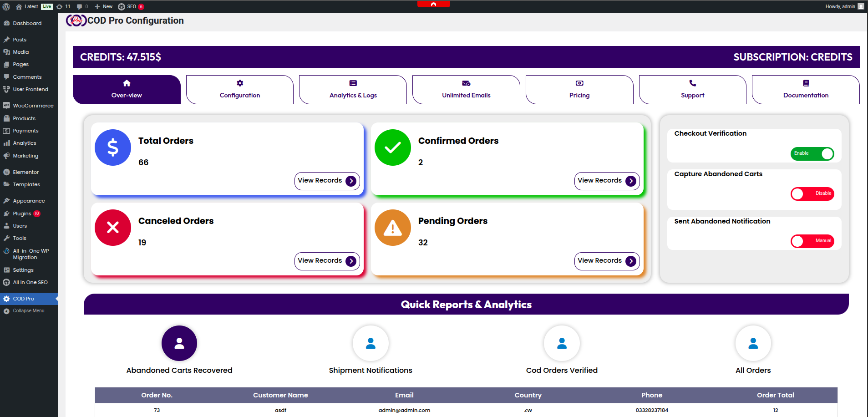Click order number 73 in table
Viewport: 868px width, 417px height.
tap(157, 410)
